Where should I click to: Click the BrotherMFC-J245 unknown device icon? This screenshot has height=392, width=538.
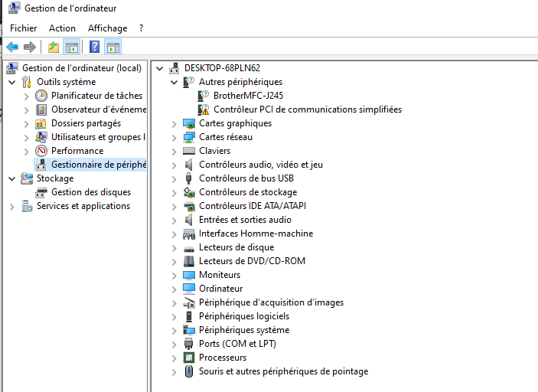pos(203,96)
